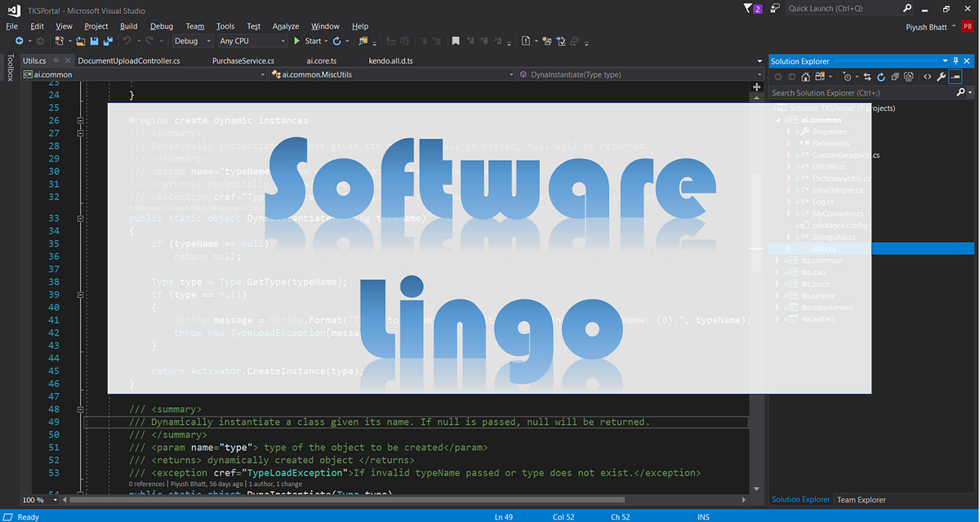Screen dimensions: 980x522
Task: Sync Solution Explorer with active document
Action: click(x=866, y=76)
